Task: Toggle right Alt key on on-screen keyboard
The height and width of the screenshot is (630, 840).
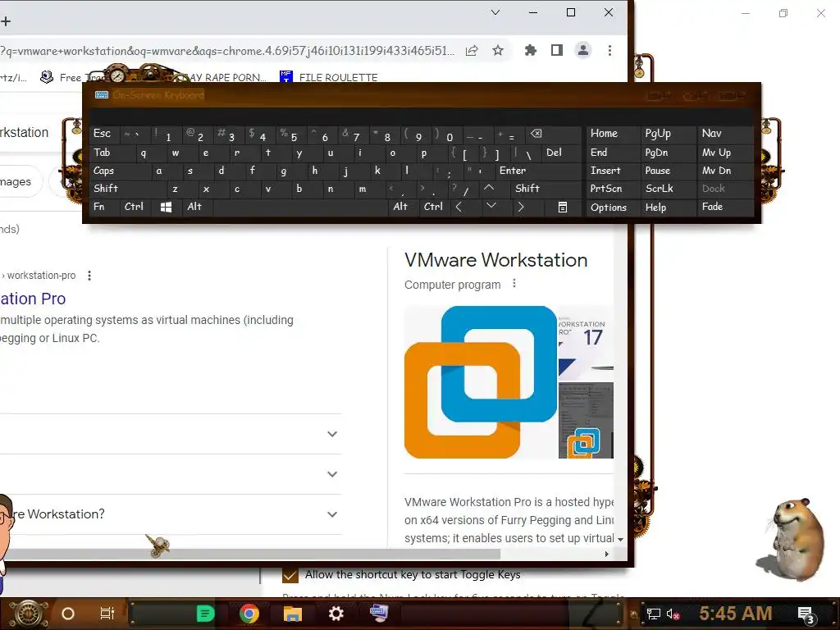Action: 404,207
